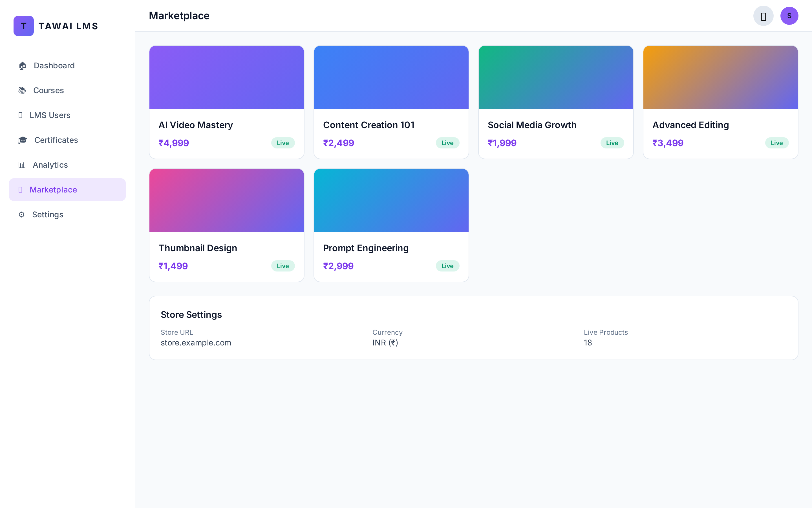This screenshot has height=508, width=812.
Task: Open the Prompt Engineering course thumbnail
Action: [391, 200]
